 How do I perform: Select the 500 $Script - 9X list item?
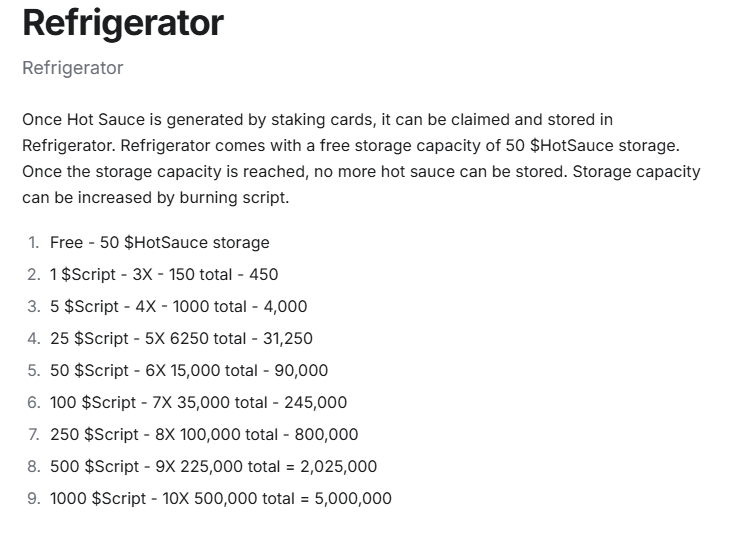pyautogui.click(x=213, y=466)
